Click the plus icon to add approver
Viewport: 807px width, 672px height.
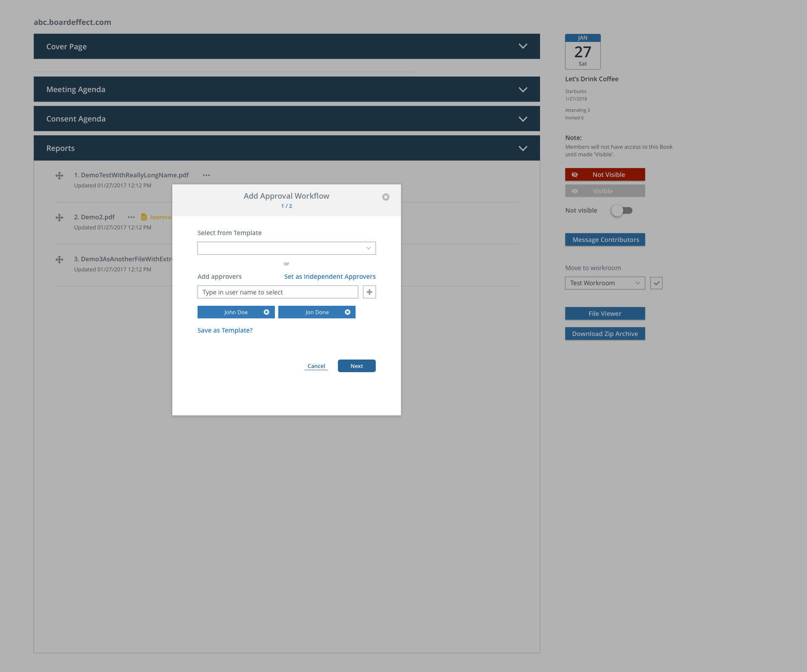coord(369,292)
